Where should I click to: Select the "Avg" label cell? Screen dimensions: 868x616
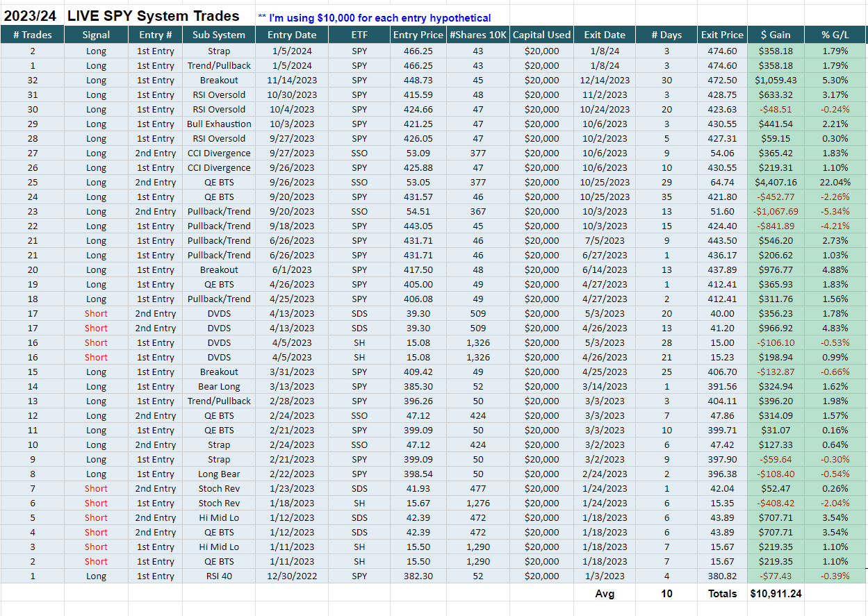(605, 594)
